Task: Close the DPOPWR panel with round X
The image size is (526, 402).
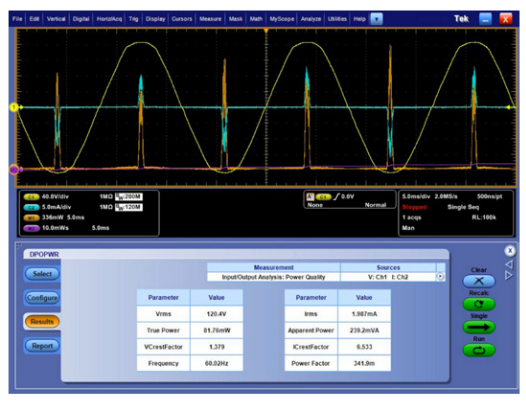Action: tap(510, 251)
